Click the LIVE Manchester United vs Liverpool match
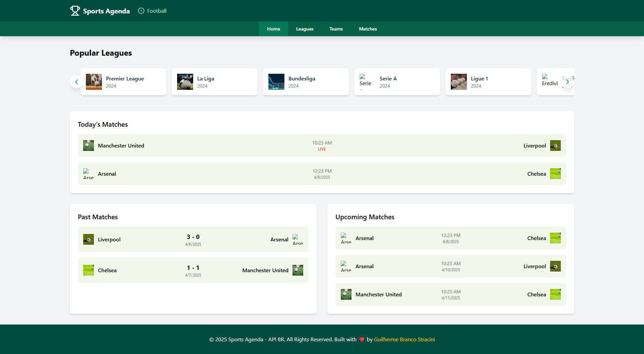Screen dimensions: 644x354 [x=322, y=145]
